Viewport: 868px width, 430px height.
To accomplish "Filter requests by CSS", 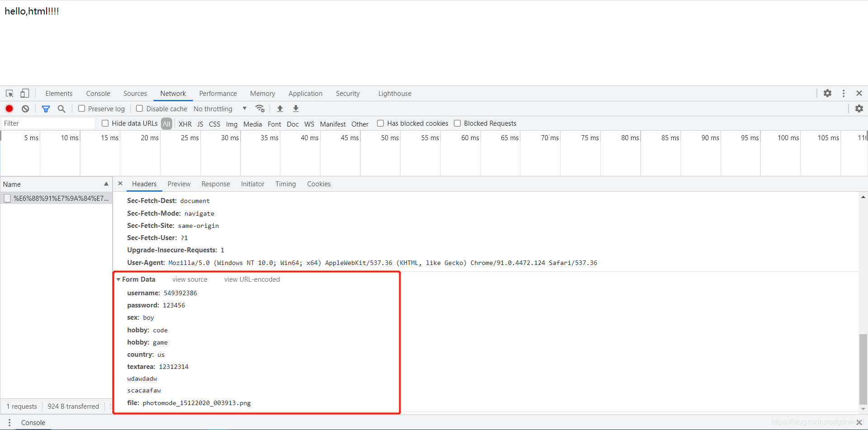I will pos(215,124).
